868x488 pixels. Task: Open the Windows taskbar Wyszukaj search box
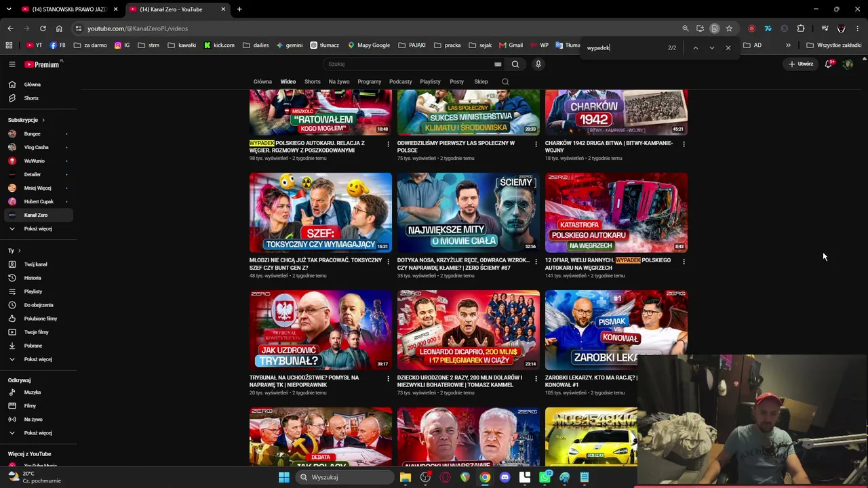[x=344, y=477]
